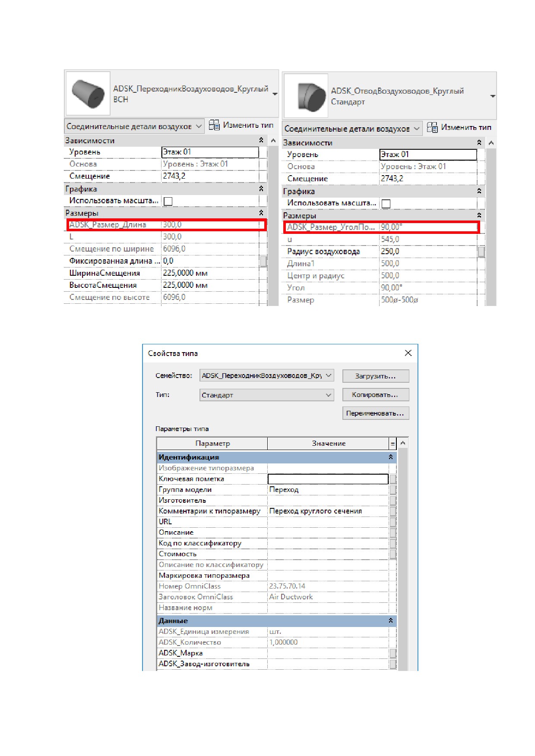
Task: Click the small button beside 'Радиус воздуховода' value
Action: (481, 252)
